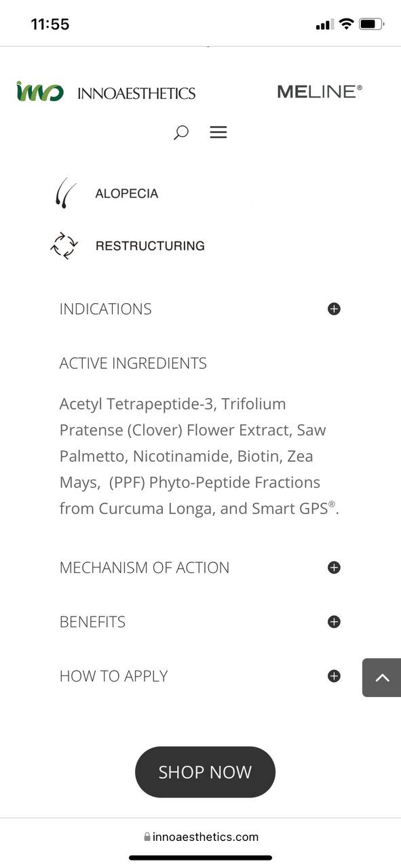Tap the Wi-Fi status icon
The width and height of the screenshot is (401, 868).
(x=346, y=24)
